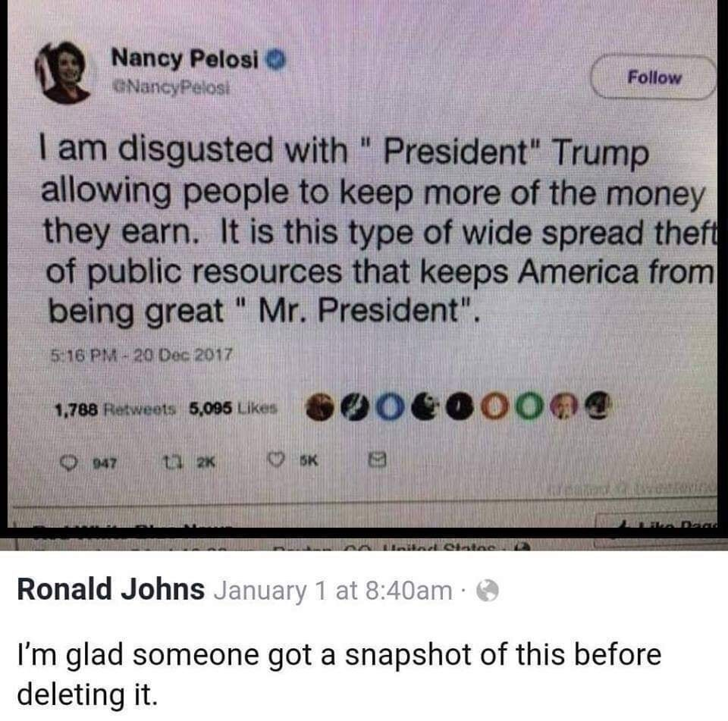The width and height of the screenshot is (728, 721).
Task: Follow Nancy Pelosi's account
Action: coord(654,78)
